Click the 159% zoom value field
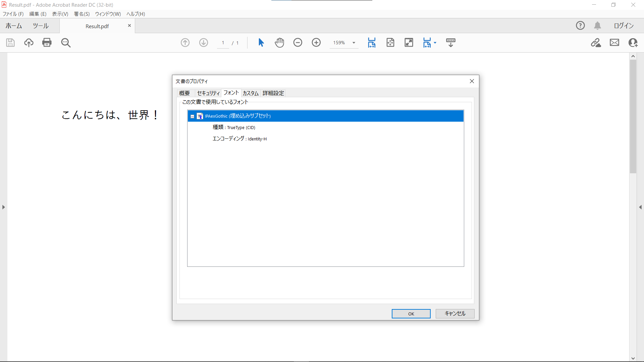This screenshot has width=644, height=362. (339, 43)
